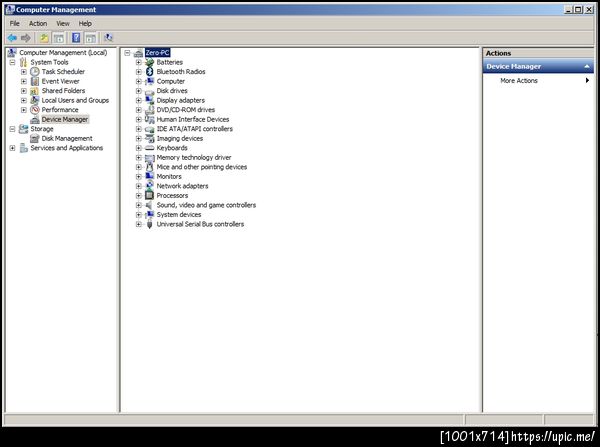Expand the Memory technology driver node

click(139, 157)
